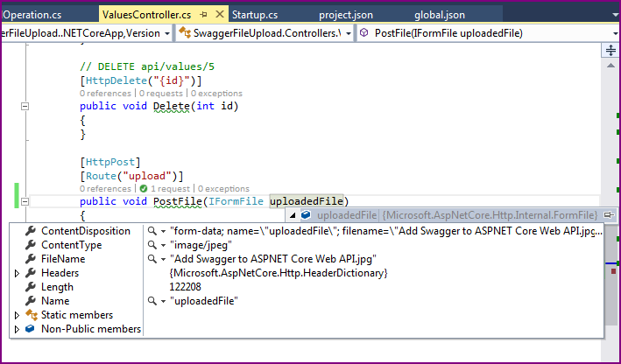Pin the ValuesController.cs tab
Screen dimensions: 621x364
point(201,15)
